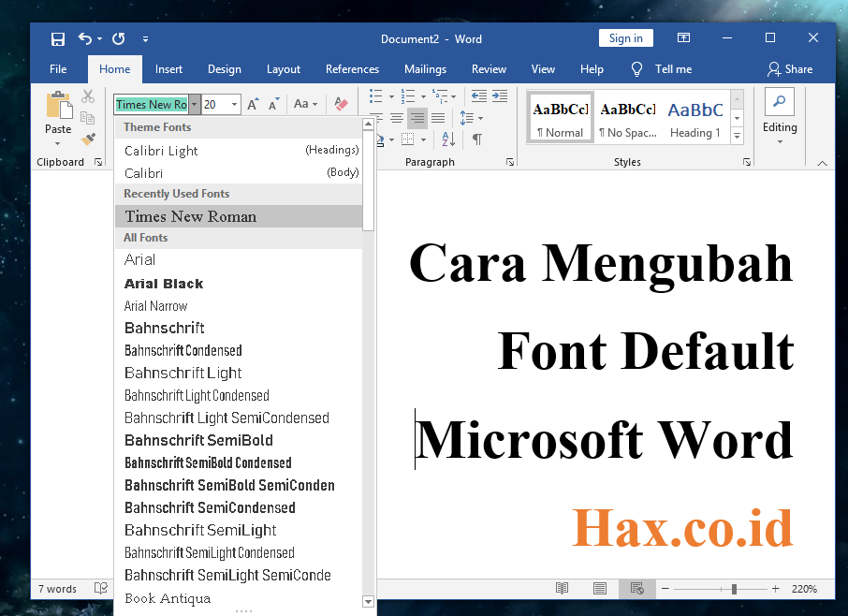Viewport: 848px width, 616px height.
Task: Apply the Sort A-Z tool
Action: [448, 139]
